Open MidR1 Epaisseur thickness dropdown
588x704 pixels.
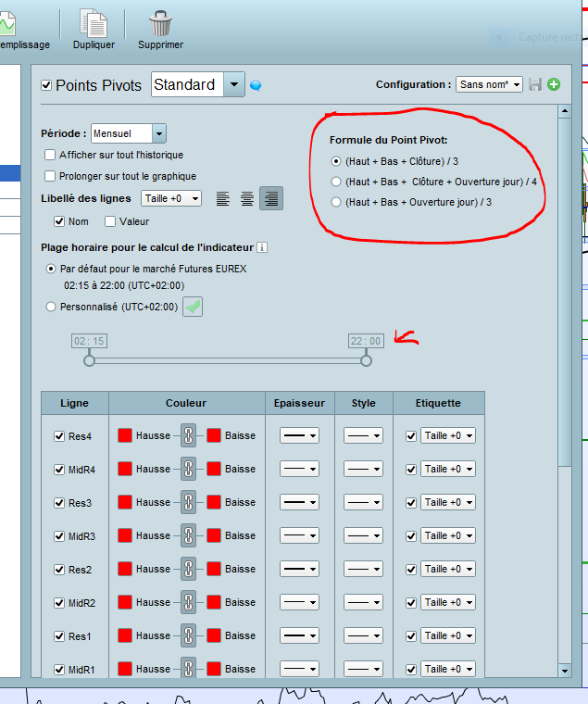(x=299, y=669)
